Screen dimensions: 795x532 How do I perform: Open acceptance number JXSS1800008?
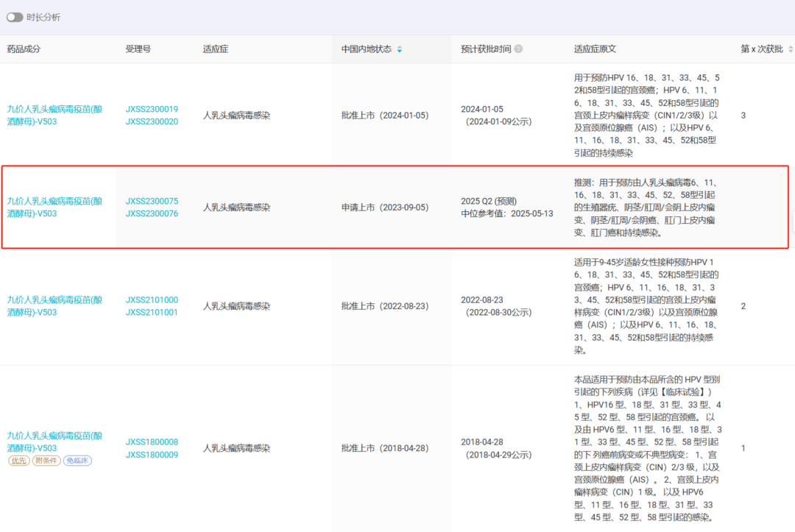[152, 441]
